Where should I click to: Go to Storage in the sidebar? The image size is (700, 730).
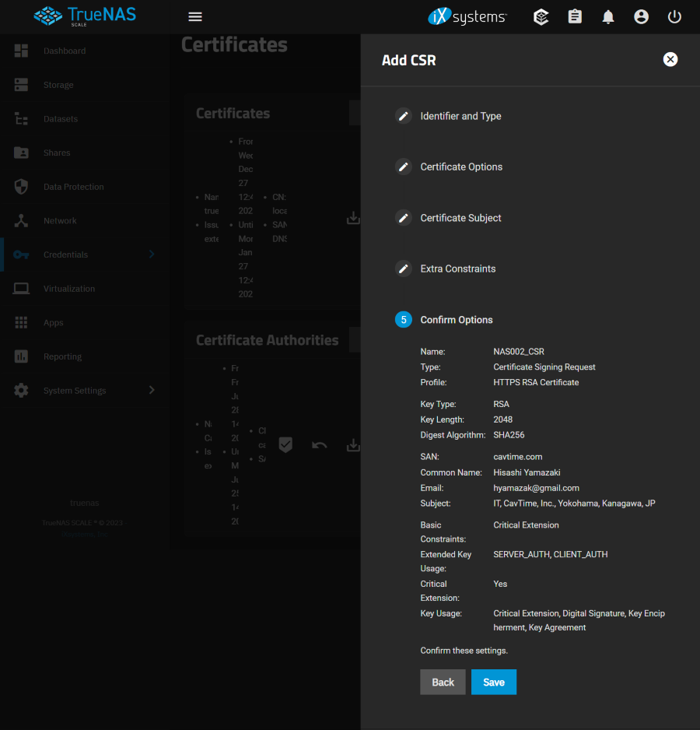(58, 85)
